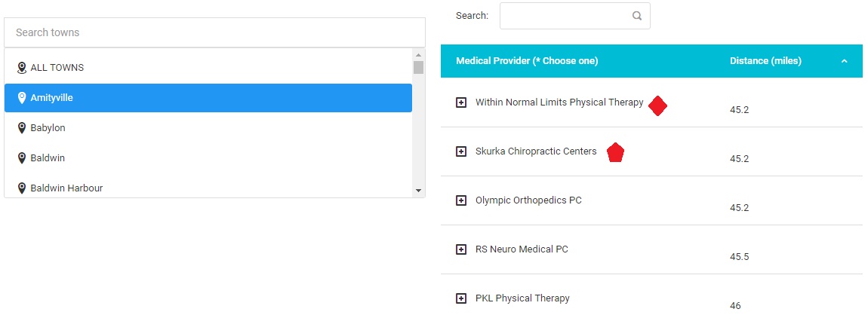Expand the RS Neuro Medical PC row
The image size is (868, 315).
461,249
